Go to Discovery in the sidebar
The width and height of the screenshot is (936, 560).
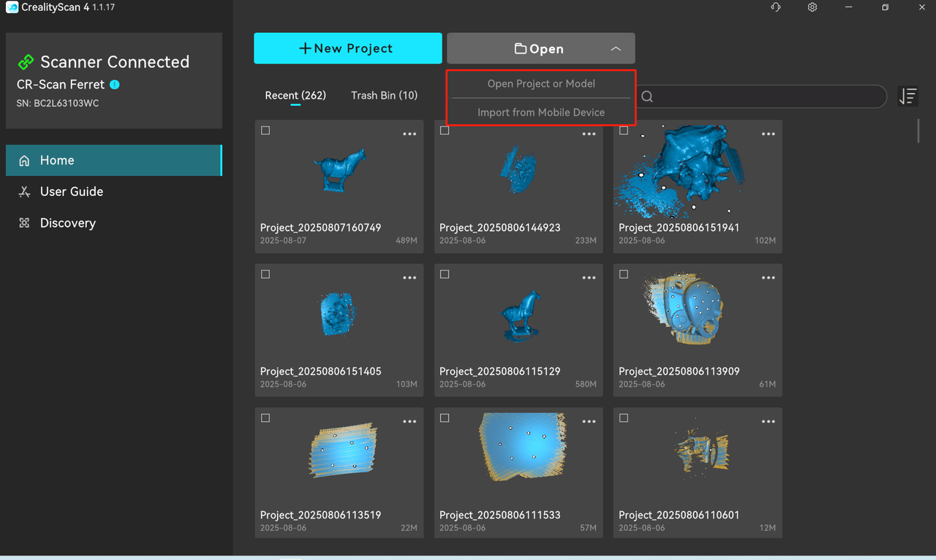(67, 223)
